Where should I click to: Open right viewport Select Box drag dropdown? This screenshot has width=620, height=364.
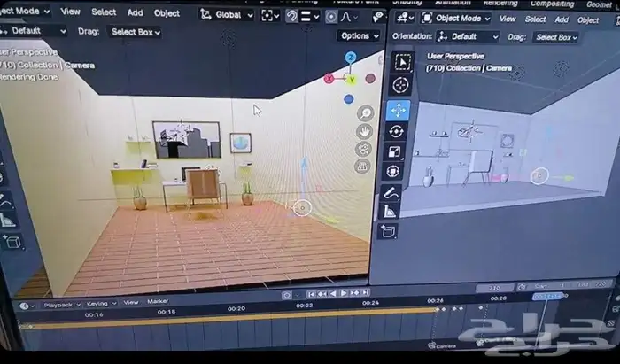pyautogui.click(x=556, y=37)
